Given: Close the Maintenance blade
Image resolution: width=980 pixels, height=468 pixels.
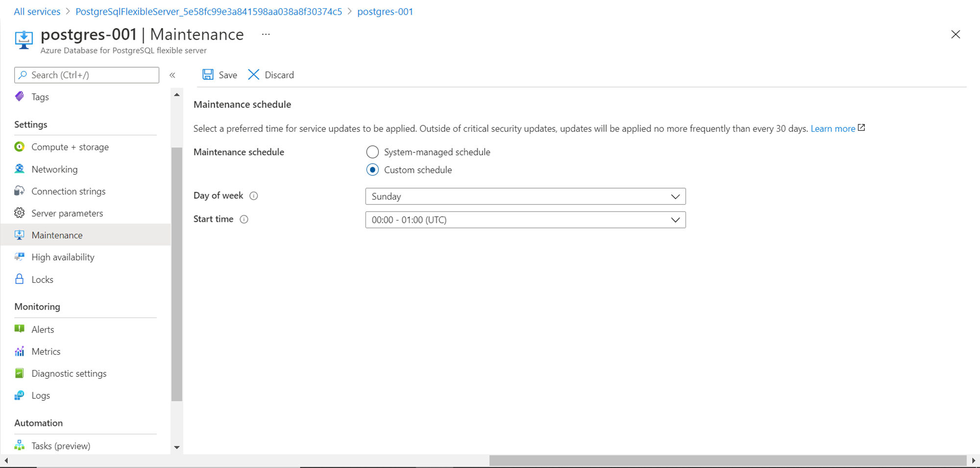Looking at the screenshot, I should (955, 34).
